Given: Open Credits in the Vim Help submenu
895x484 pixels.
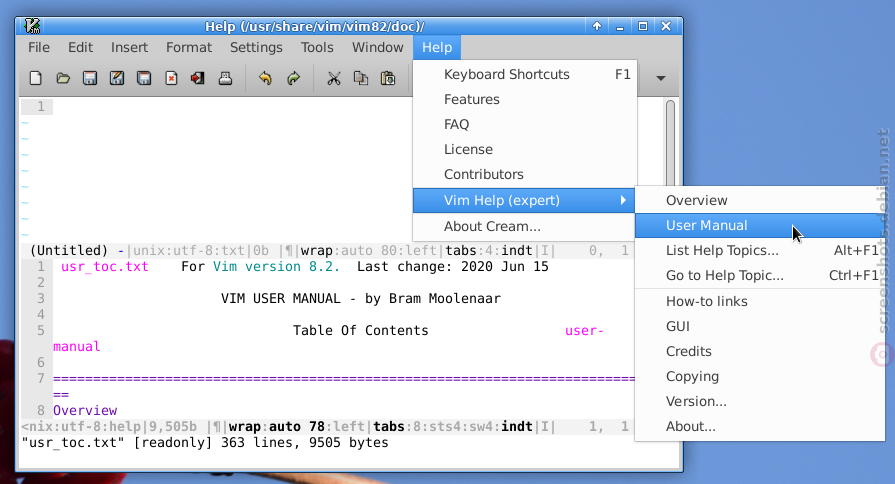Looking at the screenshot, I should 760,352.
